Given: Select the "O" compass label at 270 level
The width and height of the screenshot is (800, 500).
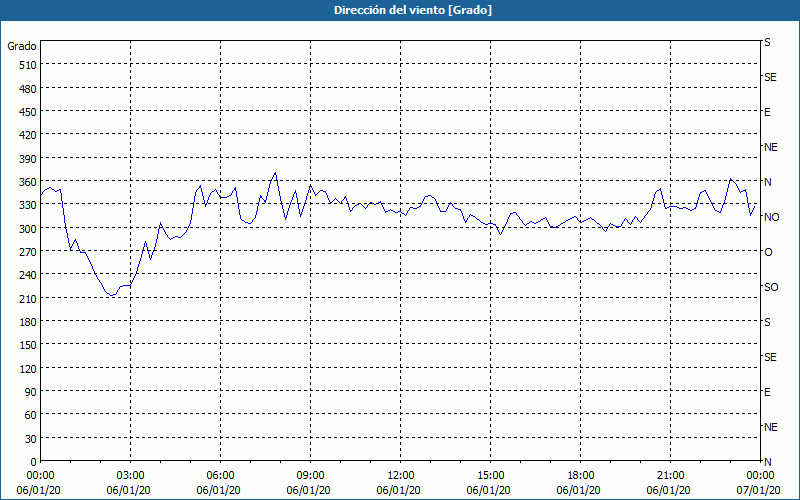Looking at the screenshot, I should tap(768, 252).
